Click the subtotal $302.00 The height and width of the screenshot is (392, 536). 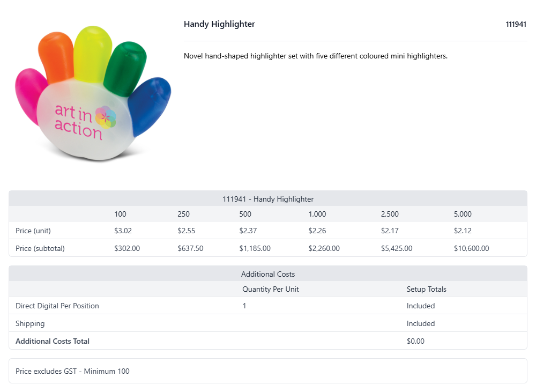[x=127, y=249]
